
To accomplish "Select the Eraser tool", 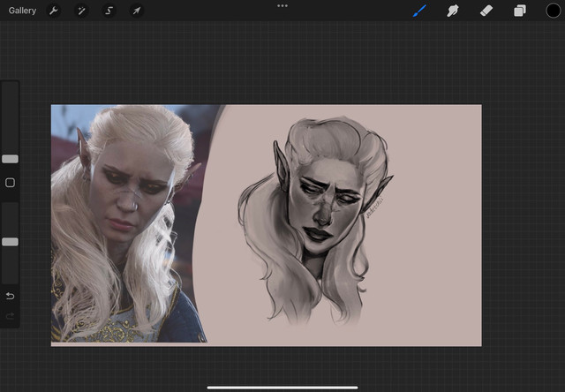I will (486, 11).
